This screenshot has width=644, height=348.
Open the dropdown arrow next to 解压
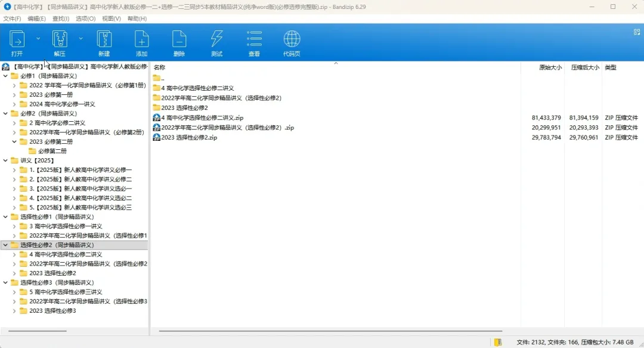[x=81, y=39]
